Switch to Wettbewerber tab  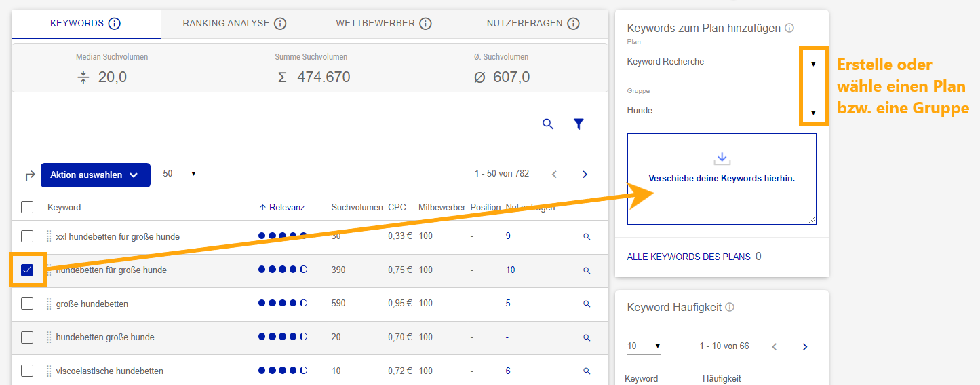384,24
